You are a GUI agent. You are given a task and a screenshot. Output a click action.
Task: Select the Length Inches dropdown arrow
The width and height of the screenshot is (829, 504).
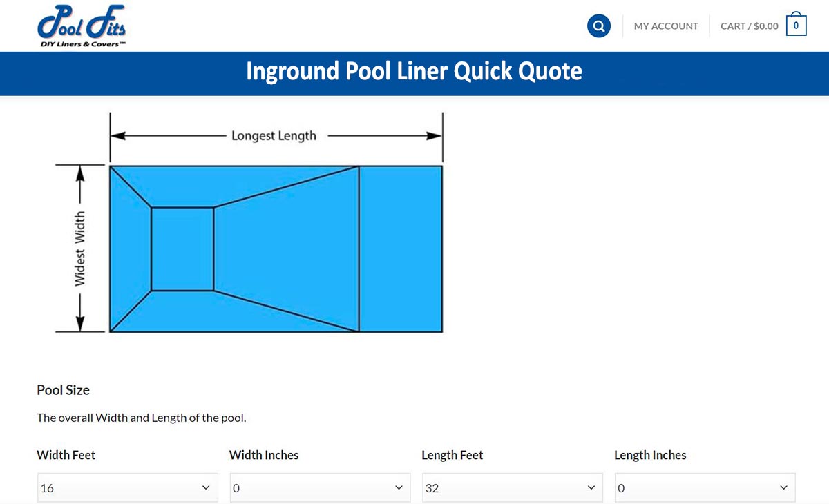point(785,487)
